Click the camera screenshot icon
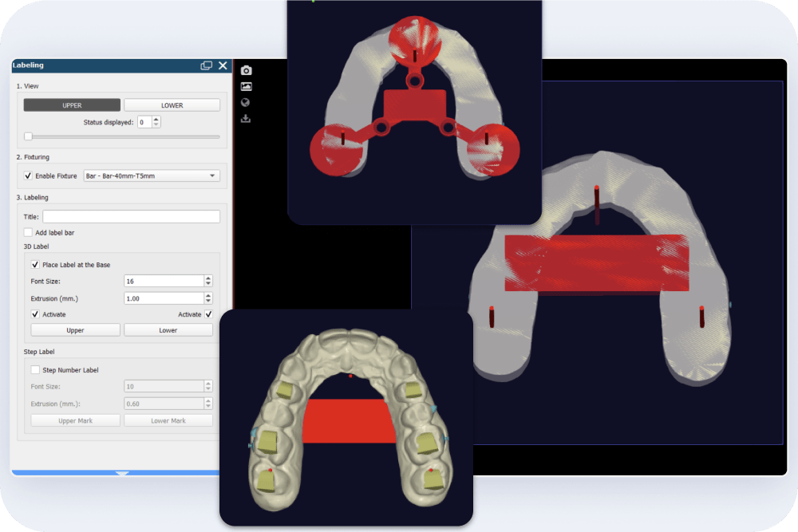 pyautogui.click(x=246, y=70)
